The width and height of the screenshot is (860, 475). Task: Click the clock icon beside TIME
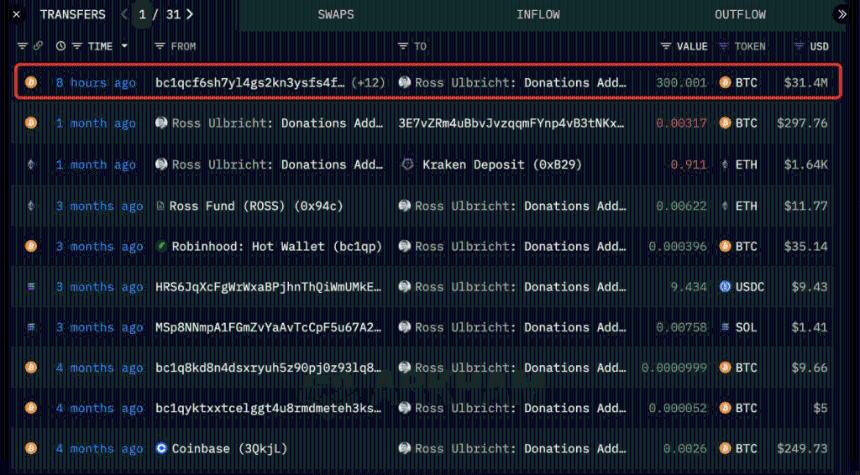click(62, 47)
